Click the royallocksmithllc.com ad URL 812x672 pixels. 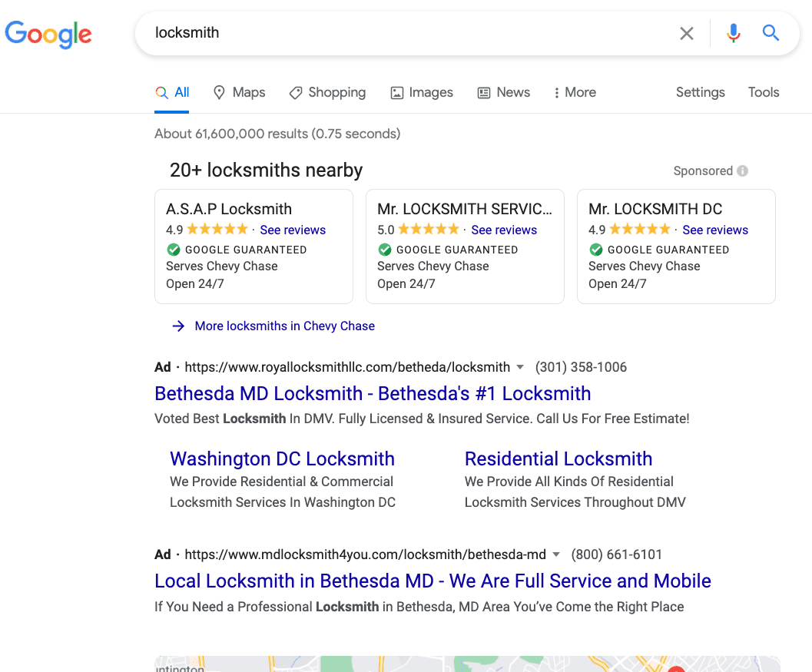click(x=347, y=367)
